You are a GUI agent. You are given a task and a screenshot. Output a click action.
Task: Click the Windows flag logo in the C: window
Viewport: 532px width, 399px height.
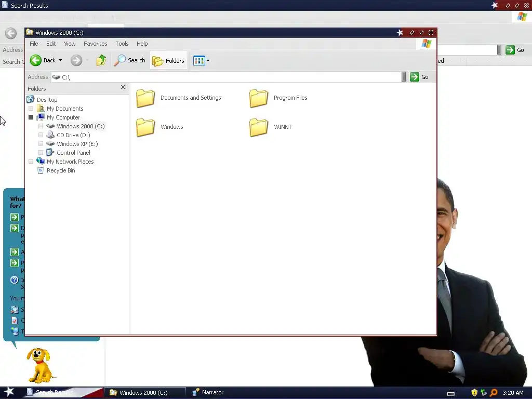coord(426,44)
